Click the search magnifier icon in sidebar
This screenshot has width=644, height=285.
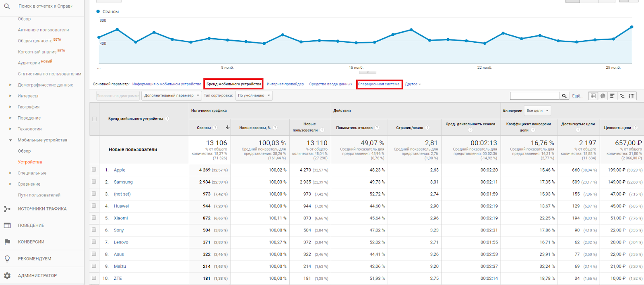(x=7, y=6)
